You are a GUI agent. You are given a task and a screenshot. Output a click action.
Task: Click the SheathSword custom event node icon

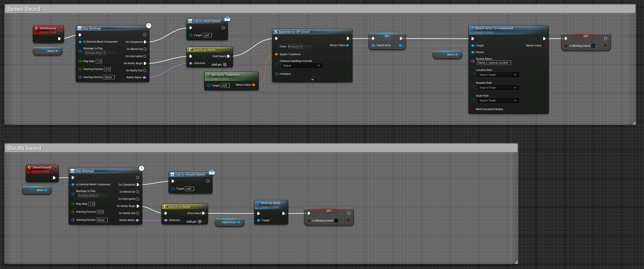(x=30, y=167)
